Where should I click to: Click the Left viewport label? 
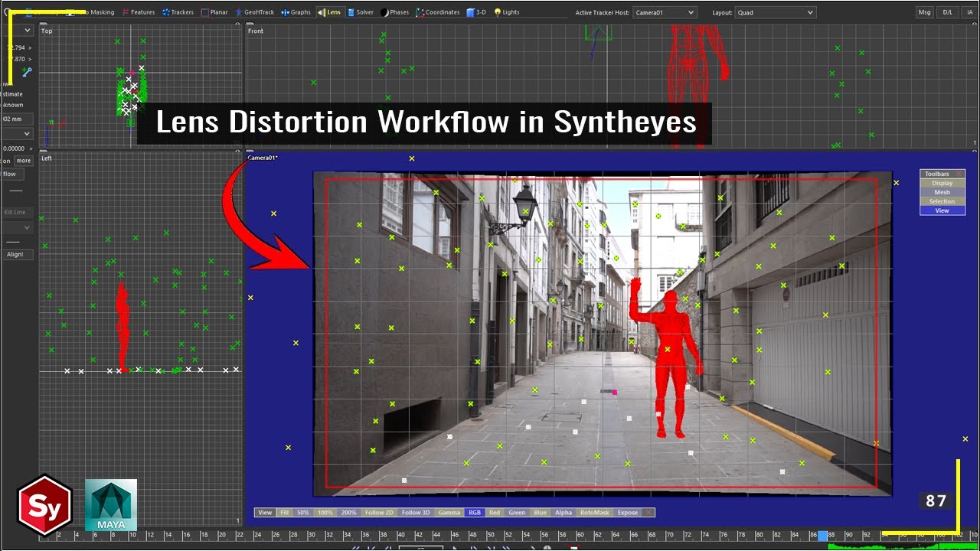click(47, 158)
